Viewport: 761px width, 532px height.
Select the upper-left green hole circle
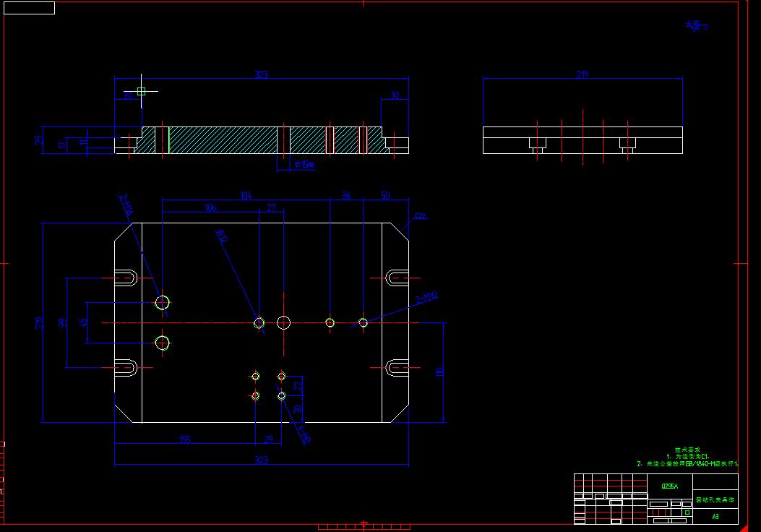point(162,304)
